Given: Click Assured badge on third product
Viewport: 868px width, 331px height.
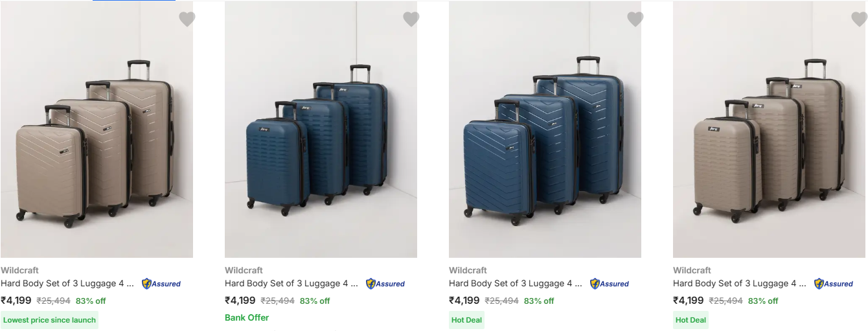Looking at the screenshot, I should click(610, 284).
